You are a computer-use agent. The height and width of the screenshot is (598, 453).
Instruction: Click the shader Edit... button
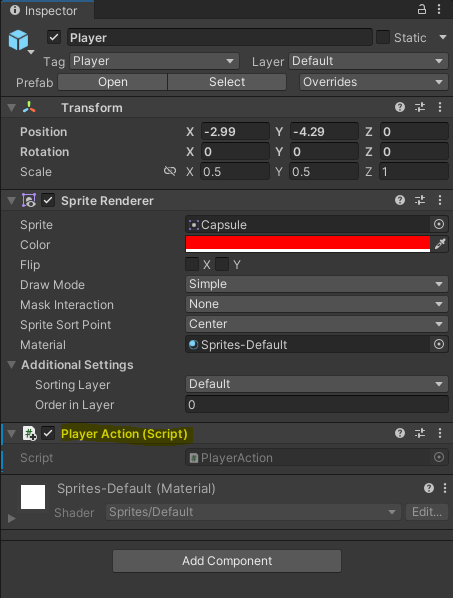pyautogui.click(x=427, y=512)
